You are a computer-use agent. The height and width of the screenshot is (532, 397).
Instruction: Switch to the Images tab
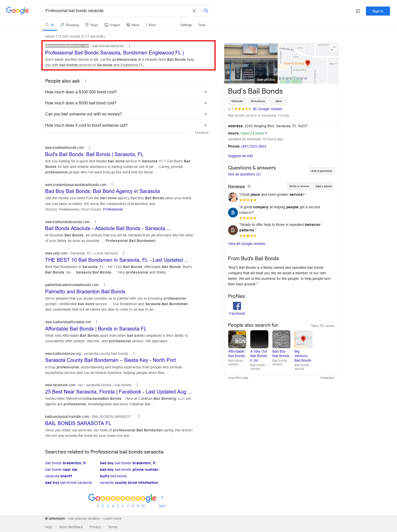(x=112, y=25)
